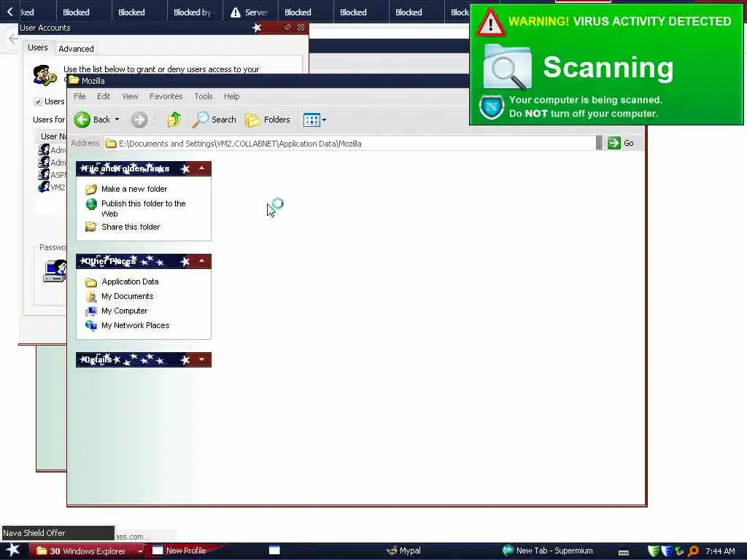Click the User Accounts help pin button
747x560 pixels.
click(287, 28)
